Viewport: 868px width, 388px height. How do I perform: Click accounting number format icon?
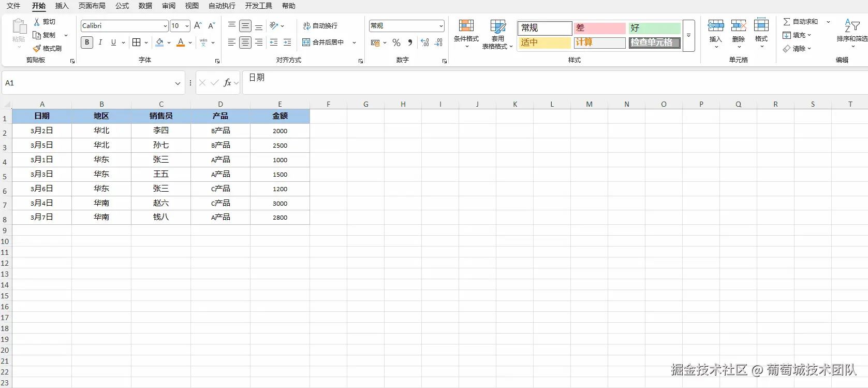click(x=375, y=43)
